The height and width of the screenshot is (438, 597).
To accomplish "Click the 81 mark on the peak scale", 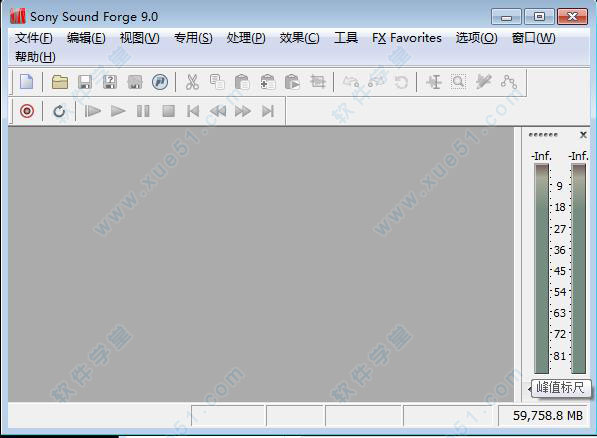I will (559, 356).
